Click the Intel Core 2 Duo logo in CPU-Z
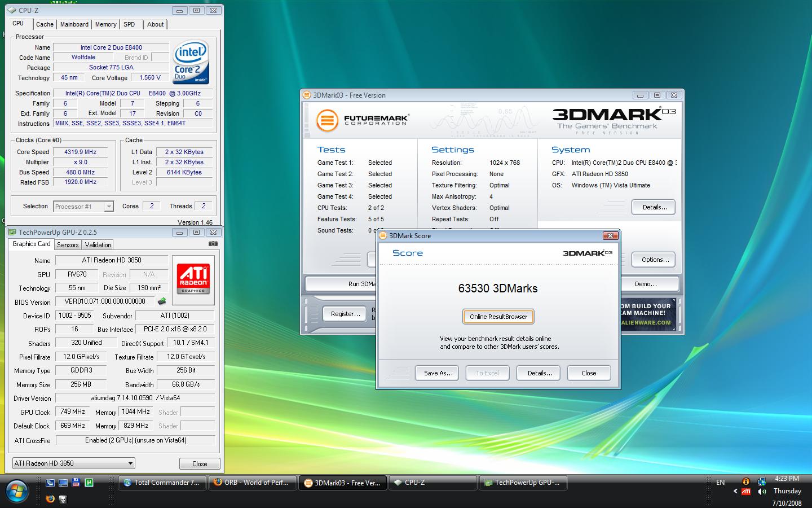The width and height of the screenshot is (812, 508). 191,62
